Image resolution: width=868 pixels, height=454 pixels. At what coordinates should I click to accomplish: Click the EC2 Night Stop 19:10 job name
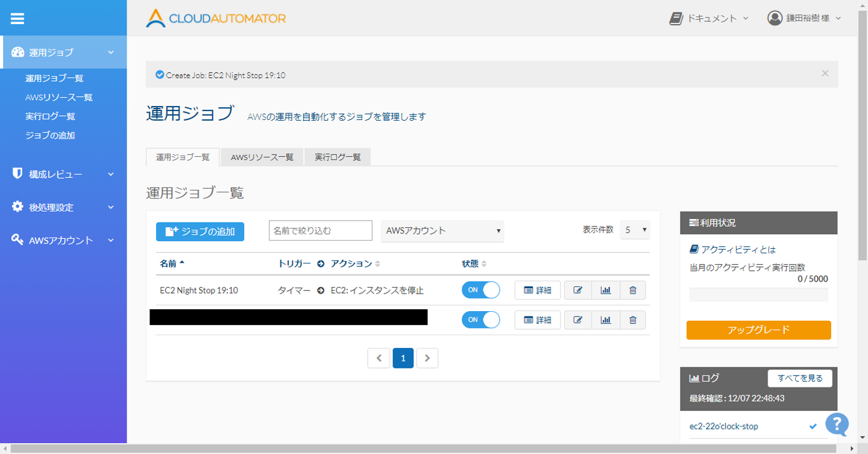199,290
